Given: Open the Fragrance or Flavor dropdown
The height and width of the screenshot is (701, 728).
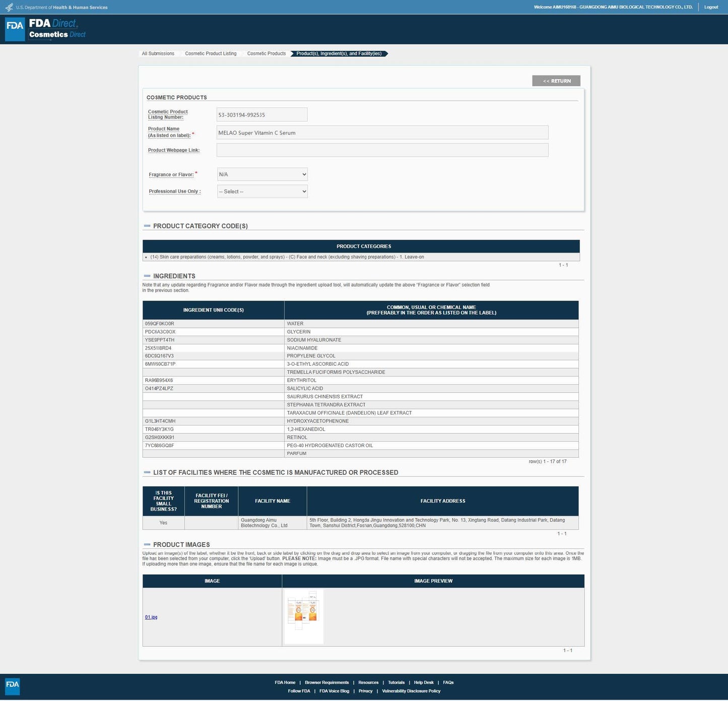Looking at the screenshot, I should click(x=262, y=174).
